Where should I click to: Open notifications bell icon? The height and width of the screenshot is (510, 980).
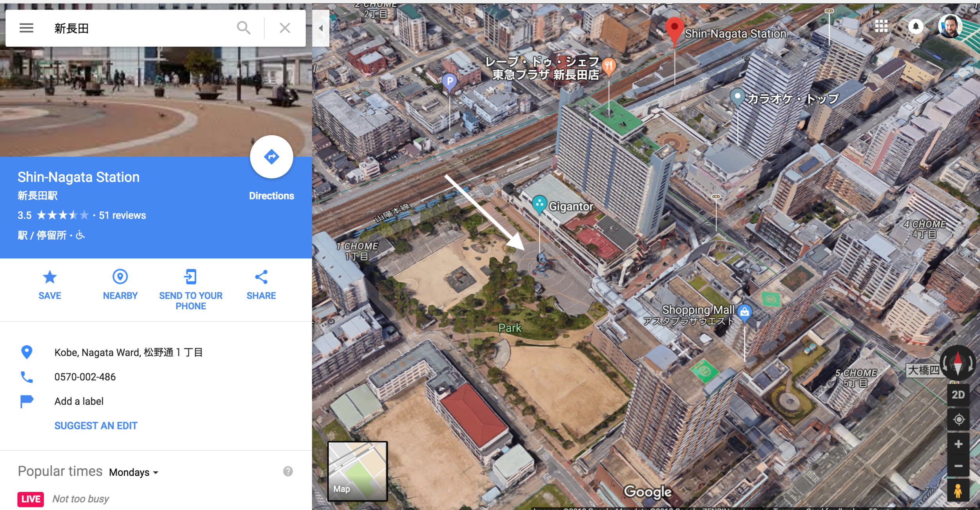tap(916, 26)
